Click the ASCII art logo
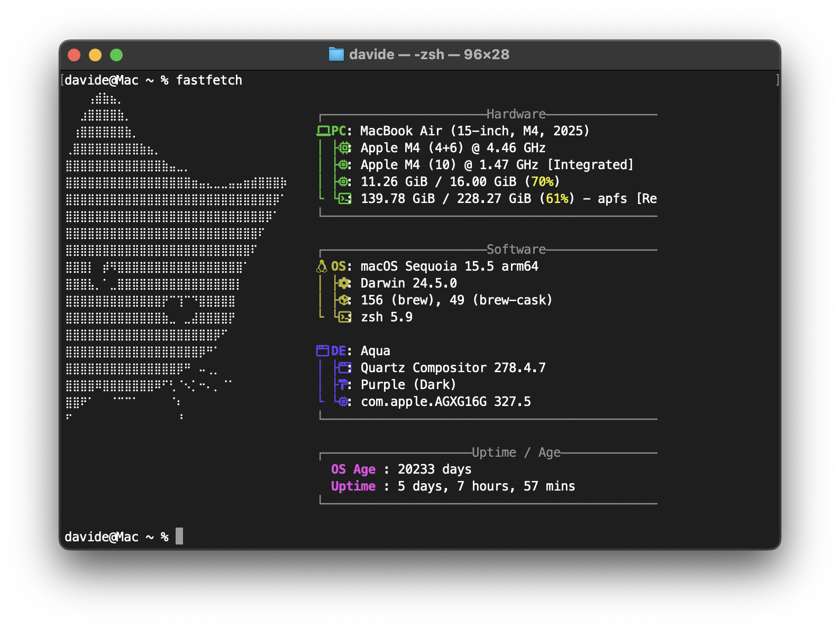The width and height of the screenshot is (840, 628). [176, 257]
